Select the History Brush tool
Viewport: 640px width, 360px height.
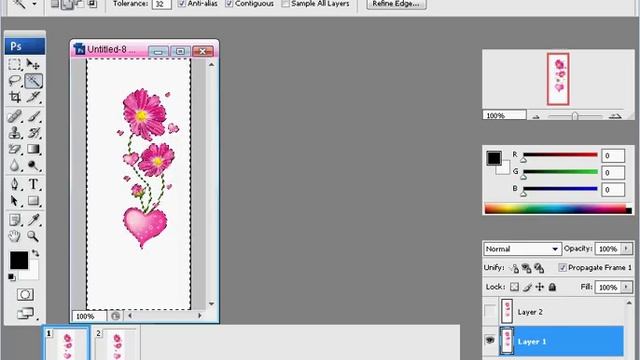(x=33, y=133)
